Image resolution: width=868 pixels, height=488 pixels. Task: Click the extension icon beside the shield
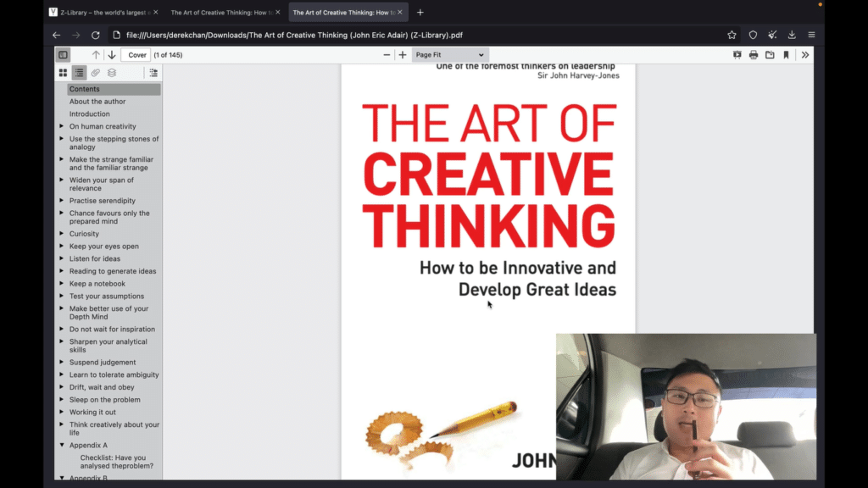772,35
